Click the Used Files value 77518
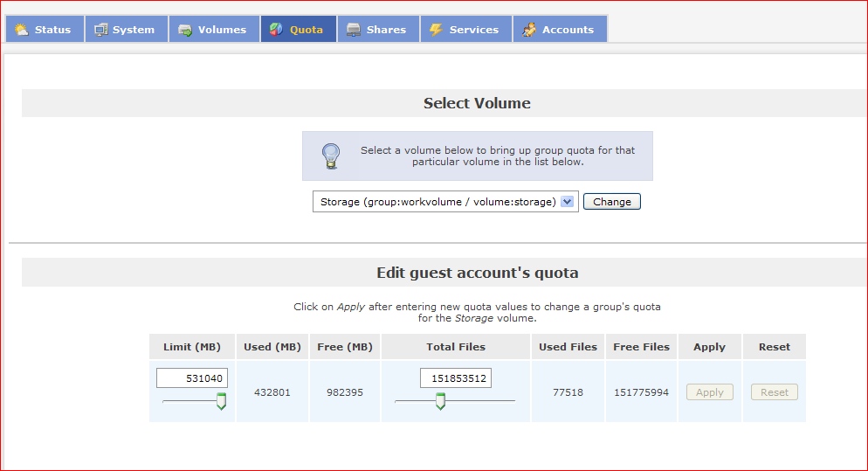Screen dimensions: 868x471 click(x=568, y=392)
